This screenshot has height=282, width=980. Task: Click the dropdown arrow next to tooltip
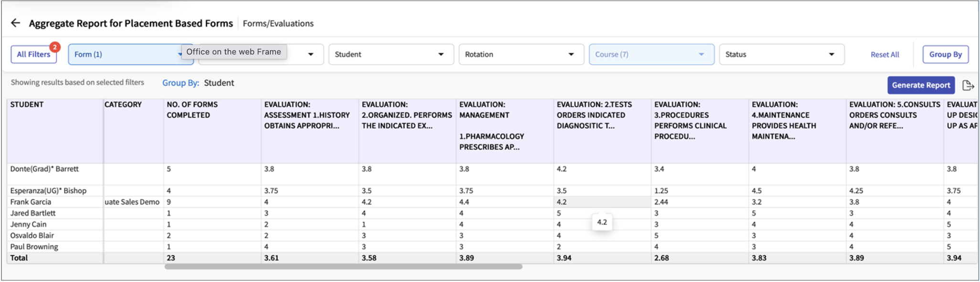click(311, 54)
